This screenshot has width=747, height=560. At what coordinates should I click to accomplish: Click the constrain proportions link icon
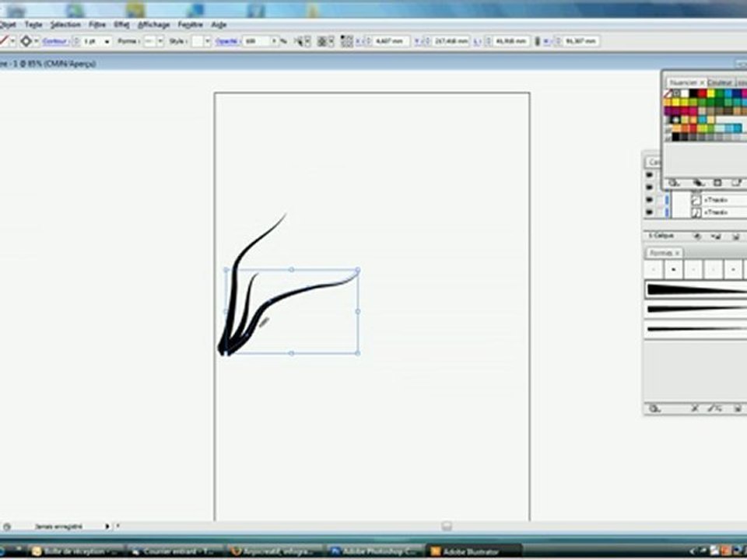[538, 41]
